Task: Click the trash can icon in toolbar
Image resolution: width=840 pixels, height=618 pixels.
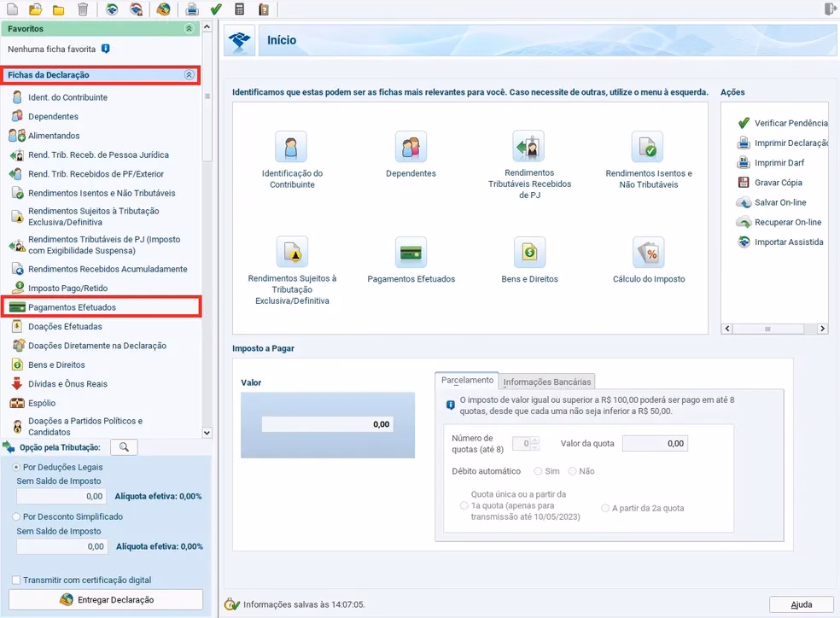Action: tap(82, 9)
